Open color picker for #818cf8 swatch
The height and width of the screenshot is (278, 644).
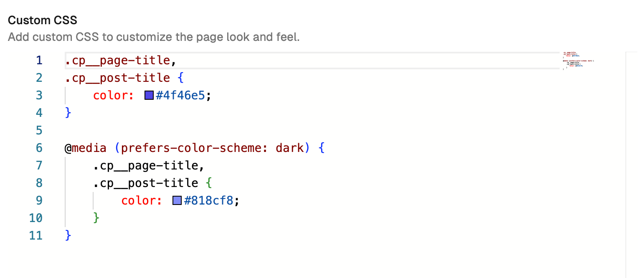[x=177, y=201]
